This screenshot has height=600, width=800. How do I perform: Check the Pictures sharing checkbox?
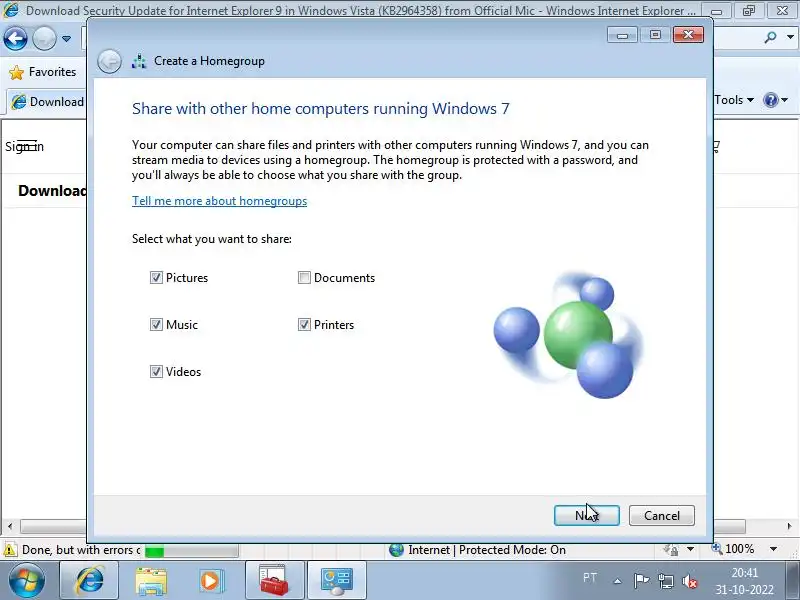coord(156,278)
